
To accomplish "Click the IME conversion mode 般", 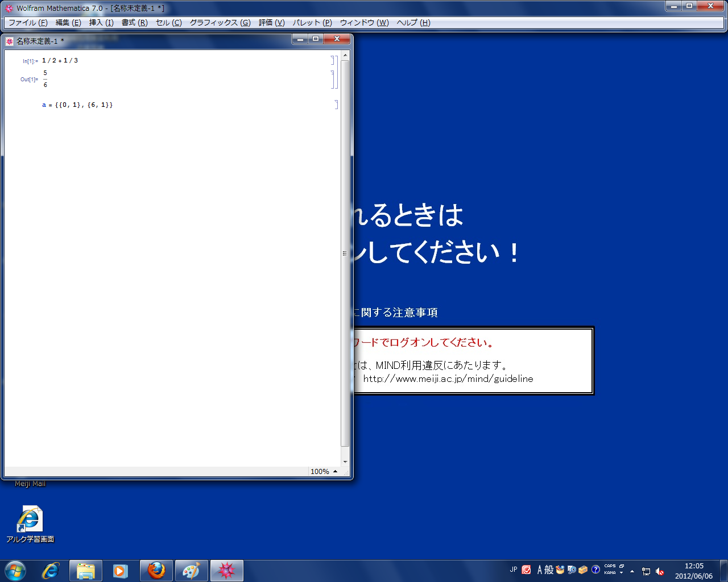I will click(x=549, y=569).
